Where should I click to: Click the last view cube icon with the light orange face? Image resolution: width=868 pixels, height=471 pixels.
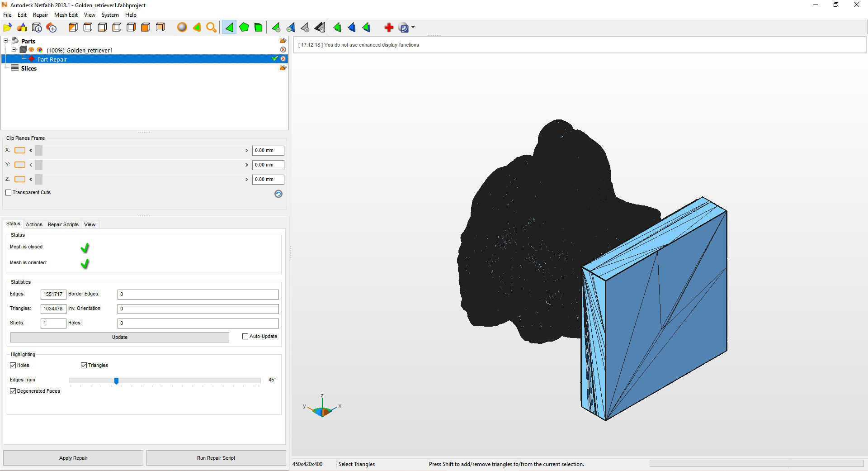[160, 28]
